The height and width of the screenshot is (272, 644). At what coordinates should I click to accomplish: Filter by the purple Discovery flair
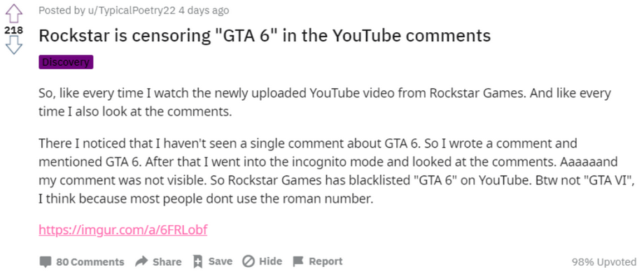(x=66, y=62)
